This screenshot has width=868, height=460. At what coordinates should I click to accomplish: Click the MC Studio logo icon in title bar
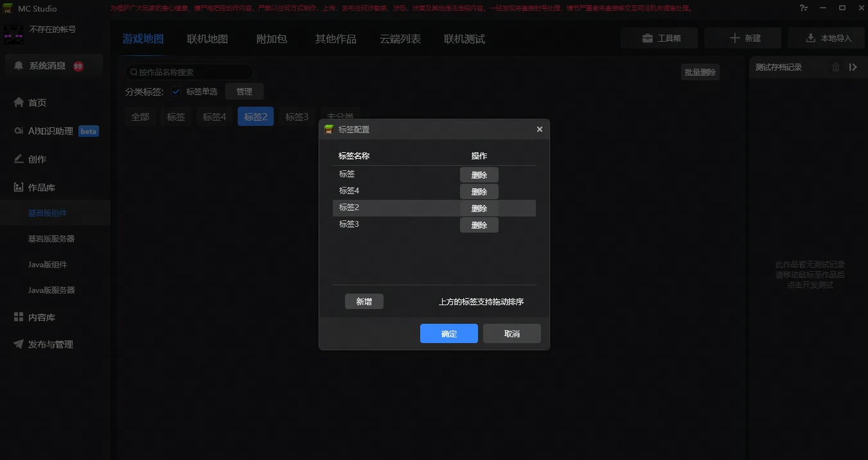click(x=8, y=8)
